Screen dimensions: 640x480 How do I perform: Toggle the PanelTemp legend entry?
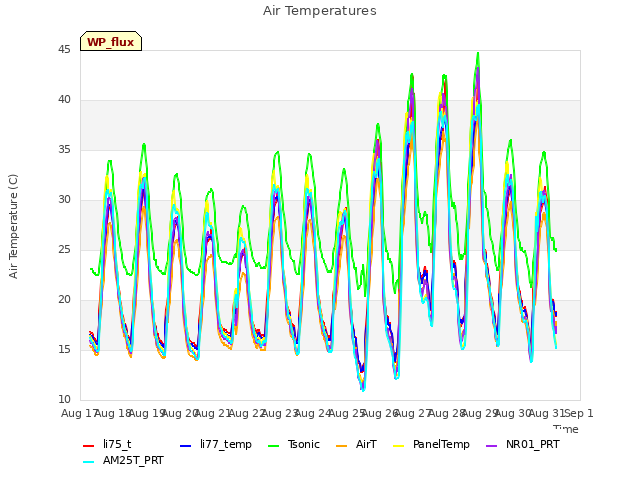point(431,444)
